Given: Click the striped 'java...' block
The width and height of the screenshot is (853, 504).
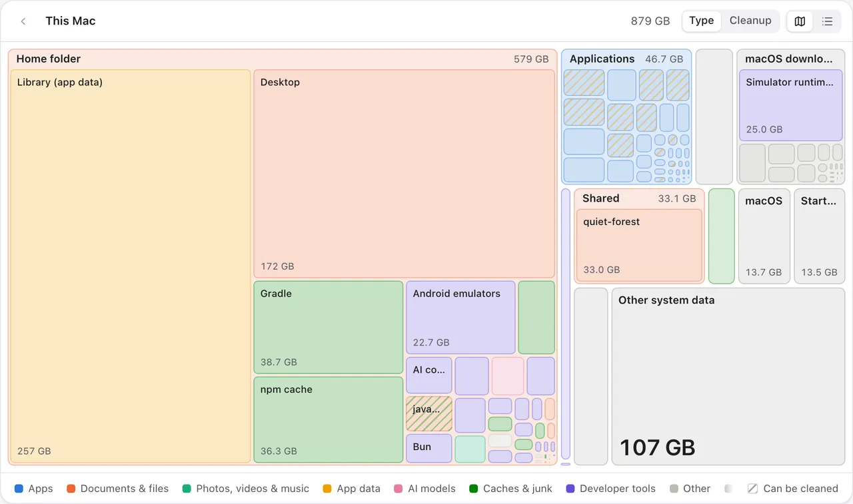Looking at the screenshot, I should point(429,413).
